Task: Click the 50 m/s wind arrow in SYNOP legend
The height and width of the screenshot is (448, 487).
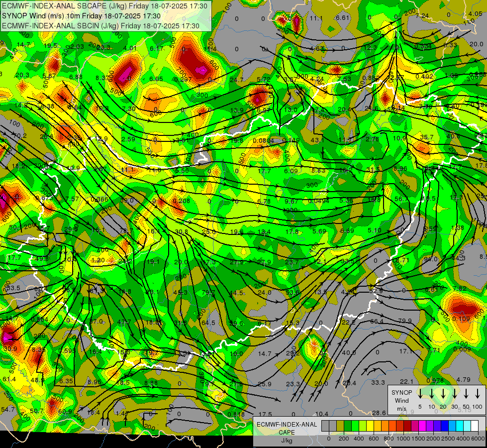Action: coord(466,393)
